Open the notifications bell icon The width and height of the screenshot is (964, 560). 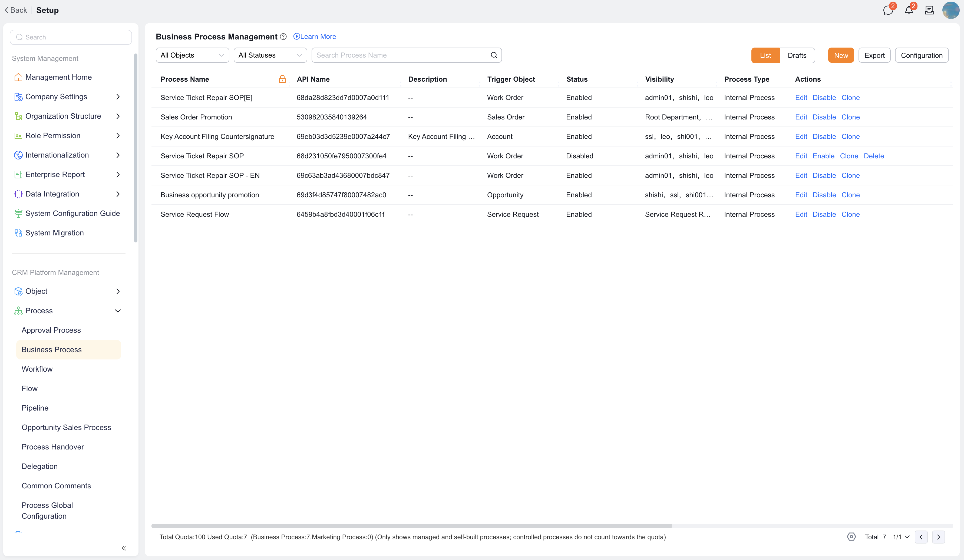(909, 10)
